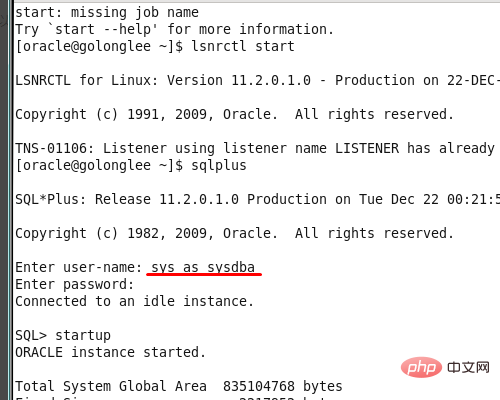Click the SQL*Plus Release 11.2.0.1.0 line
Viewport: 500px width, 400px height.
tap(257, 199)
